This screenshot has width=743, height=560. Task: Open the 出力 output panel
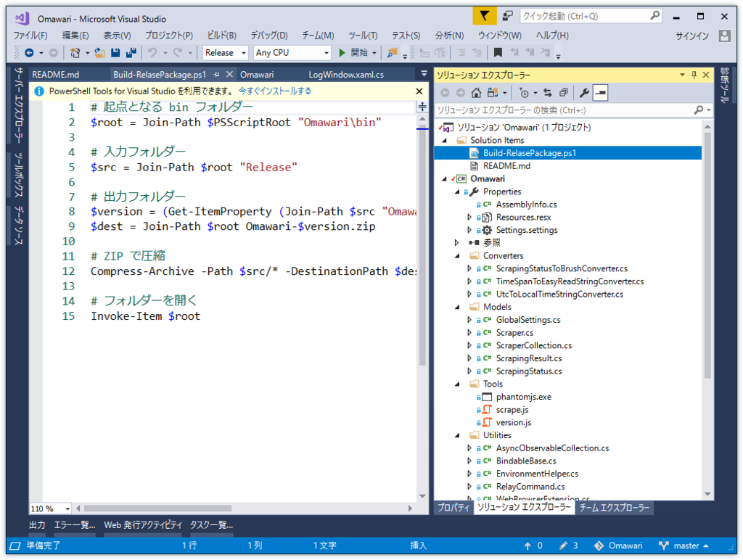pos(37,525)
